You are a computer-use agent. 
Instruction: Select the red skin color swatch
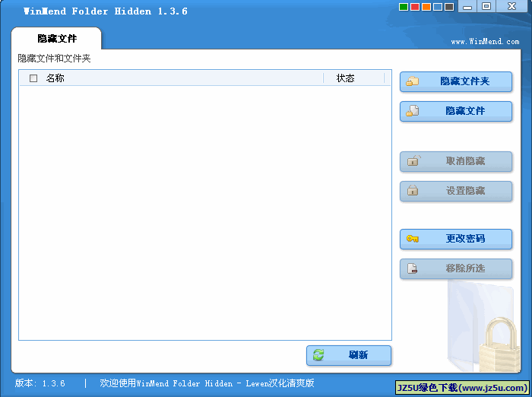coord(415,7)
